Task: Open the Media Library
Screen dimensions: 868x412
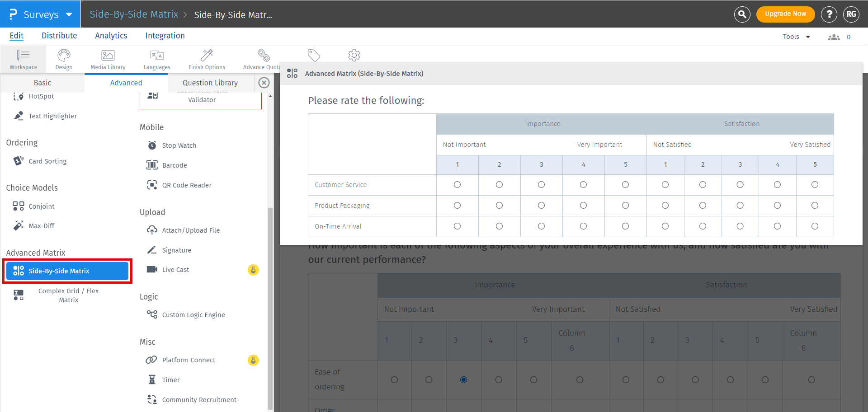Action: click(108, 59)
